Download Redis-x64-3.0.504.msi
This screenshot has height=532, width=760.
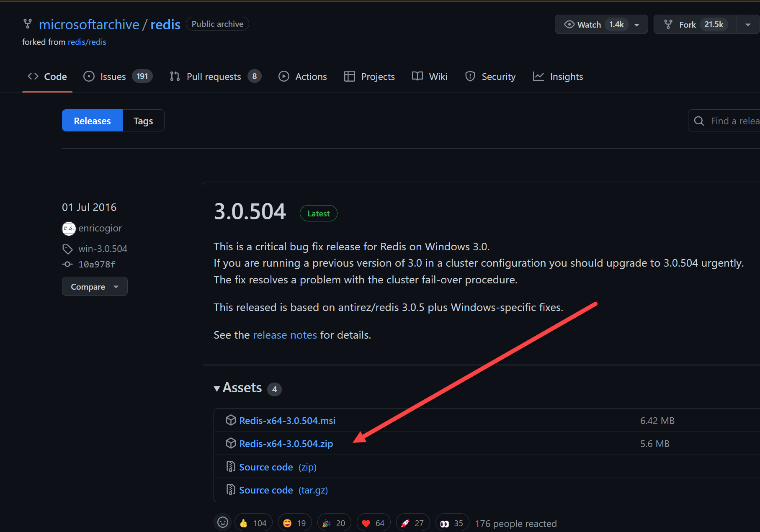[x=287, y=421]
